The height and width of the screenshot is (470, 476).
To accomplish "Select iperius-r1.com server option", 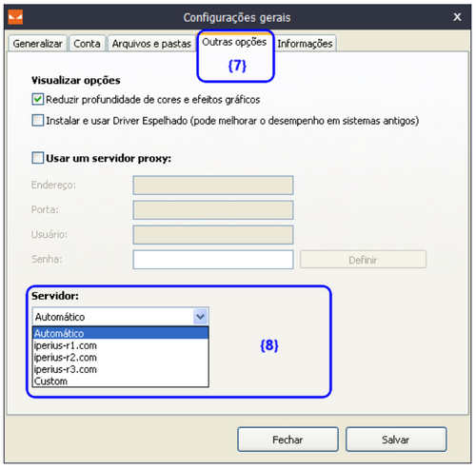I will point(121,345).
